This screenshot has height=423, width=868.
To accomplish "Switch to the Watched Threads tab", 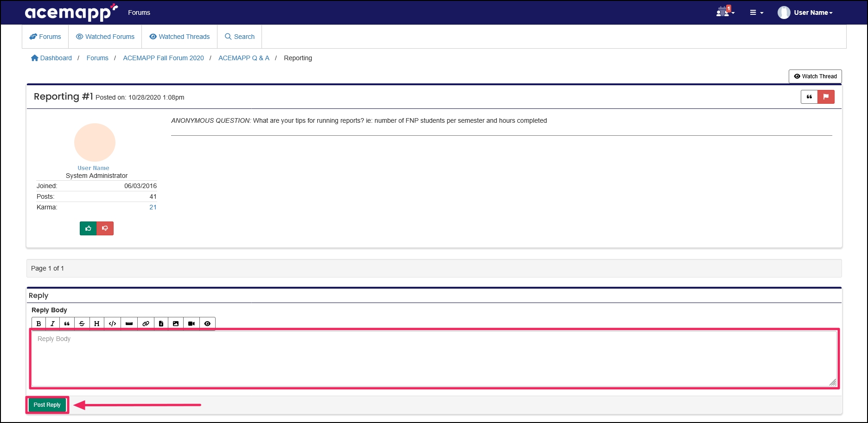I will click(x=179, y=37).
